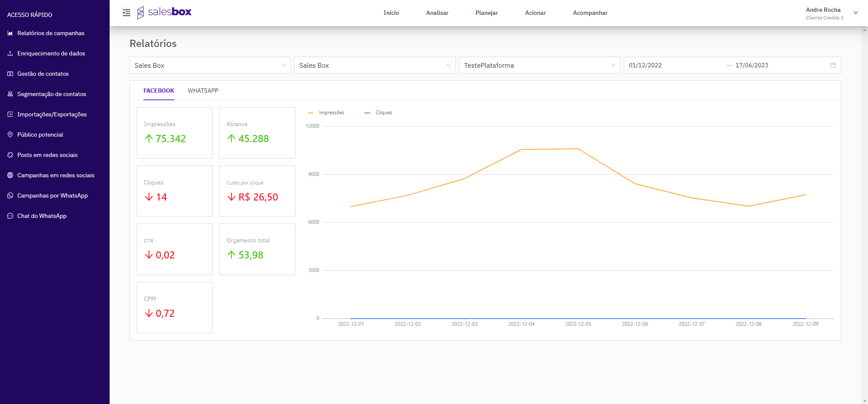Open the Analisar menu

(x=437, y=13)
